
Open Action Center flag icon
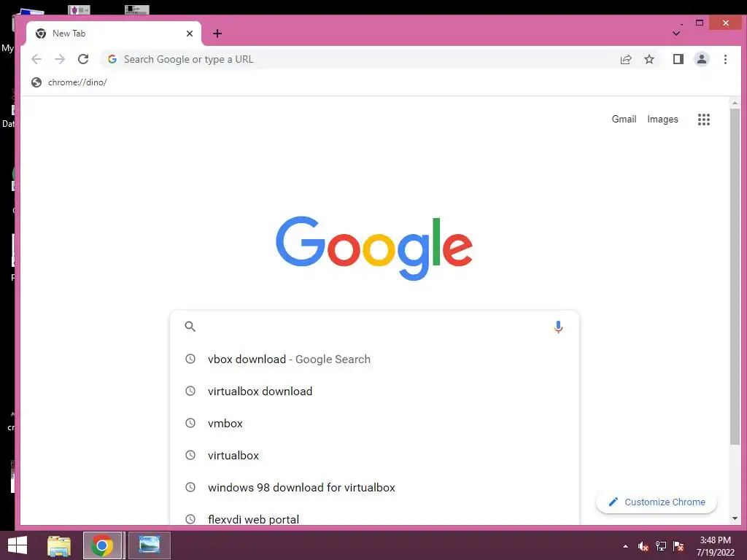click(678, 546)
